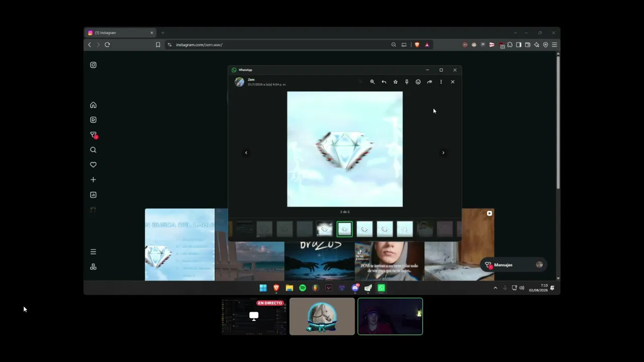Open Spotify from the taskbar

302,288
